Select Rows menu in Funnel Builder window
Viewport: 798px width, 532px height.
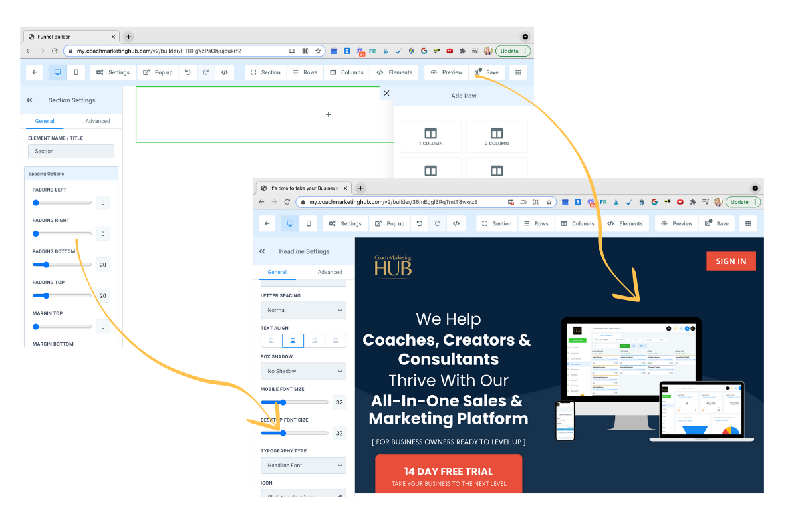(305, 72)
